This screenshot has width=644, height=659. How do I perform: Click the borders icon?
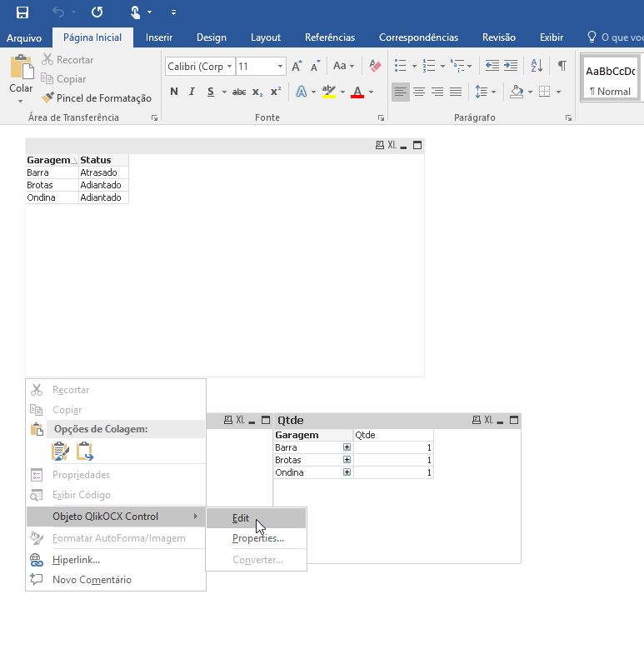point(544,92)
